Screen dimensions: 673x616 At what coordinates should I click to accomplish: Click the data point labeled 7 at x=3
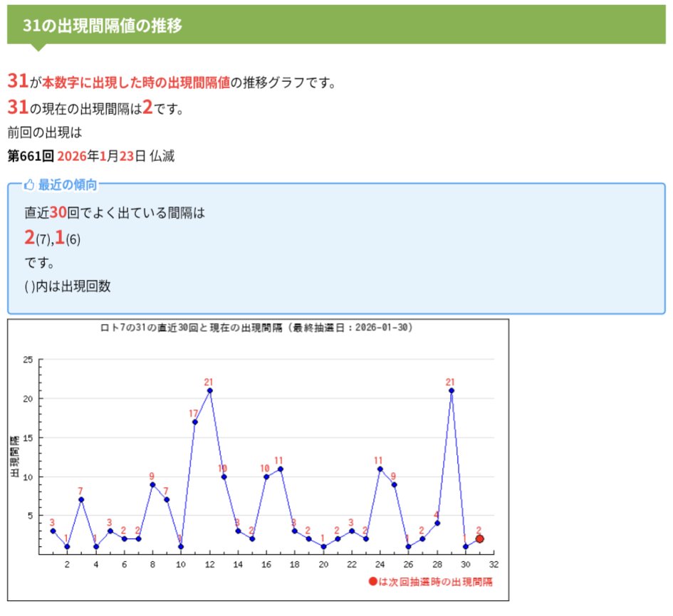coord(81,500)
